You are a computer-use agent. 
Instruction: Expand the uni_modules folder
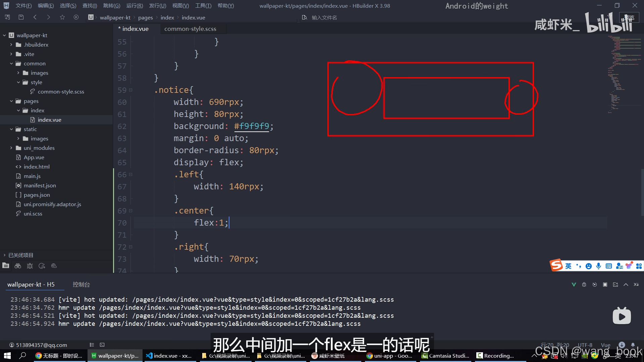11,148
